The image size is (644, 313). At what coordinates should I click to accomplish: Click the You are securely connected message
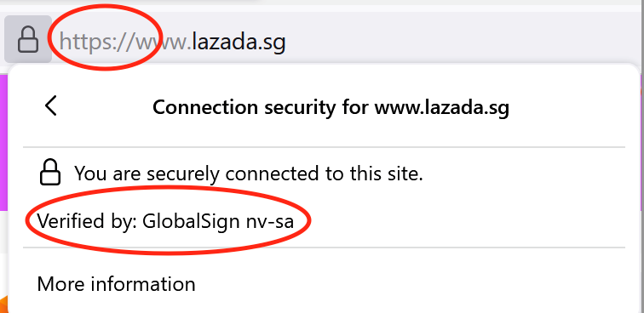[x=249, y=174]
